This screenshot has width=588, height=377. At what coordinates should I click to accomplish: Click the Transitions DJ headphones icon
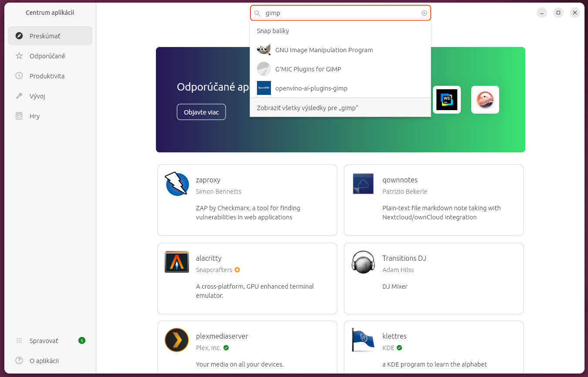[363, 262]
